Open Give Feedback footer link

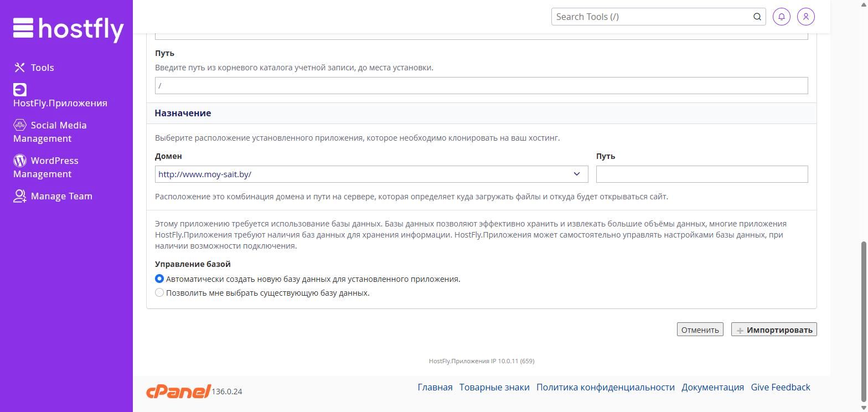[781, 387]
